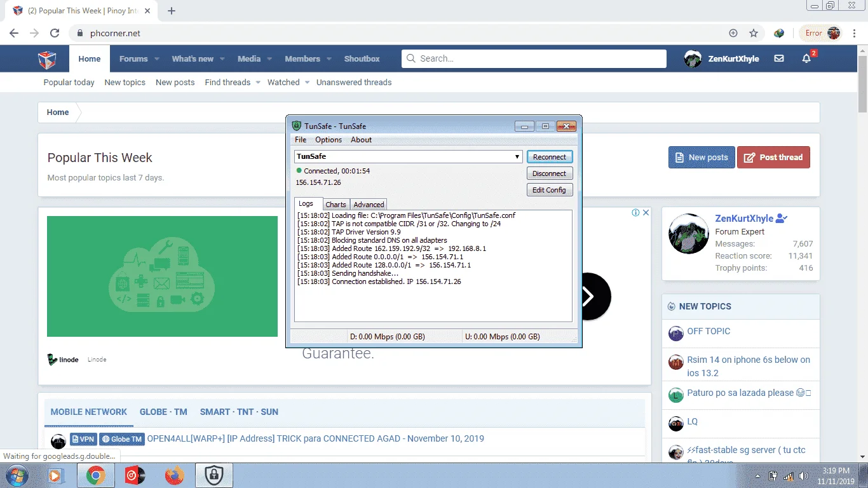Screen dimensions: 868x488
Task: Switch to the Advanced tab in TunSafe
Action: tap(369, 205)
